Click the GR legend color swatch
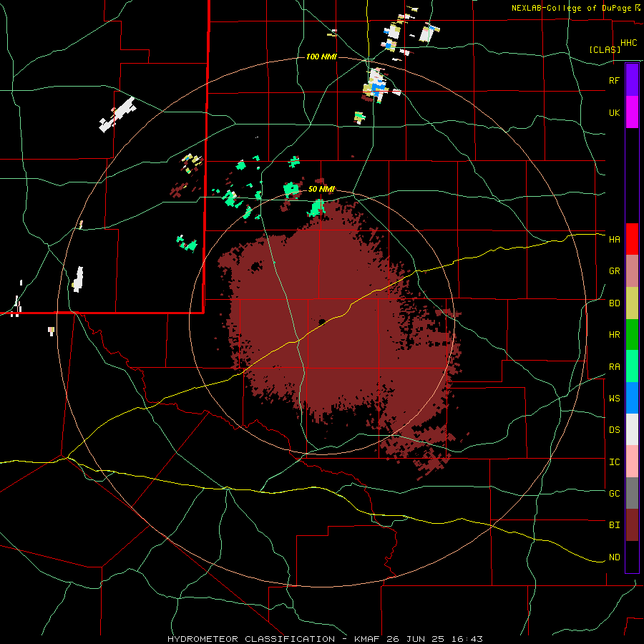Viewport: 644px width, 644px height. 632,271
